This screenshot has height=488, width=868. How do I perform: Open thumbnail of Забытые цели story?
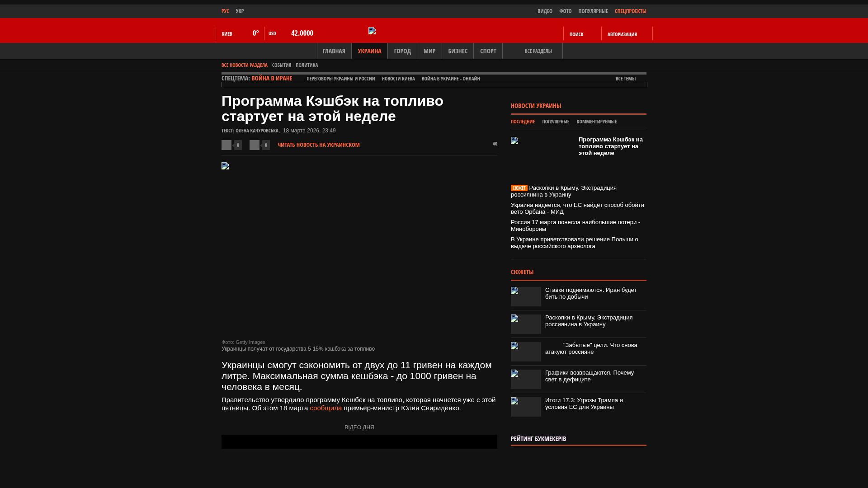coord(526,352)
